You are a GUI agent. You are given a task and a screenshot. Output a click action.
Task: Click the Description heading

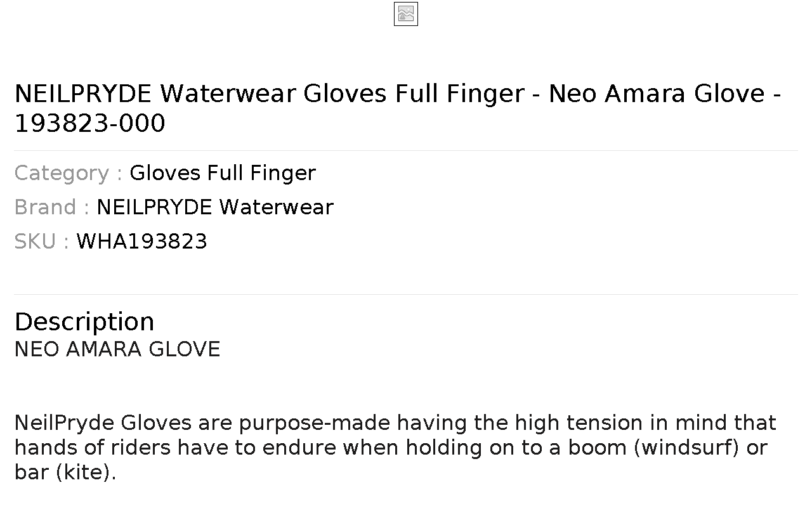[84, 322]
